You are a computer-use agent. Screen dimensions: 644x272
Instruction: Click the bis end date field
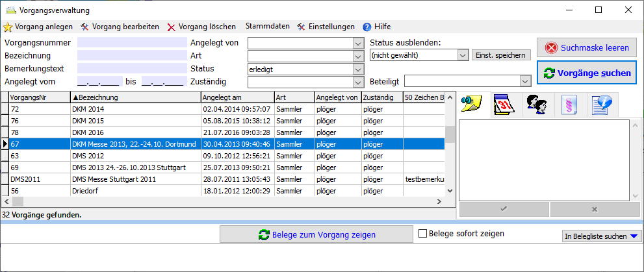(164, 81)
